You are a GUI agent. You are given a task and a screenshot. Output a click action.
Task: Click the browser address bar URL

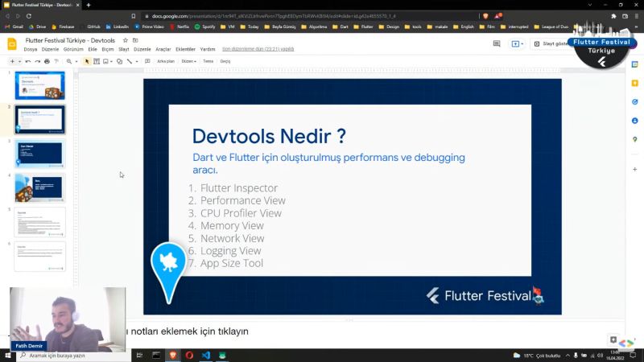click(274, 16)
